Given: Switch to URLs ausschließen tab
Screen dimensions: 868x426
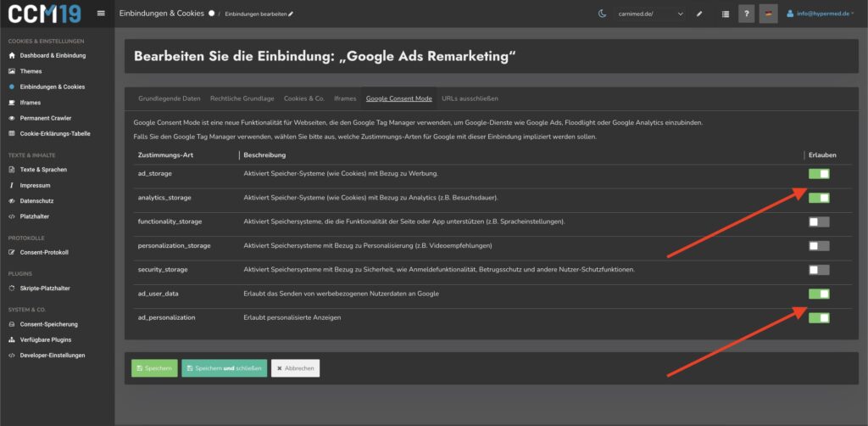Looking at the screenshot, I should tap(470, 98).
